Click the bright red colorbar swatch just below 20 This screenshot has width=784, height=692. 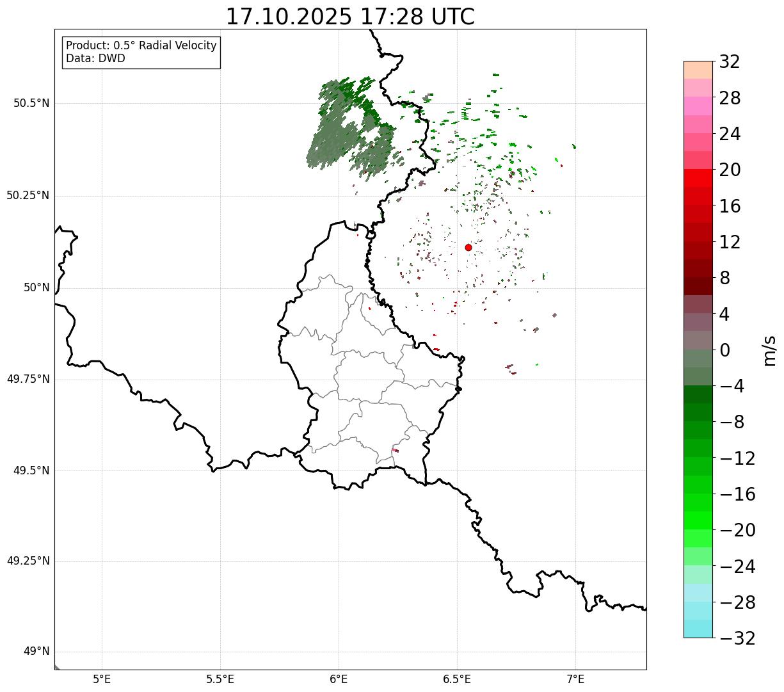[698, 178]
